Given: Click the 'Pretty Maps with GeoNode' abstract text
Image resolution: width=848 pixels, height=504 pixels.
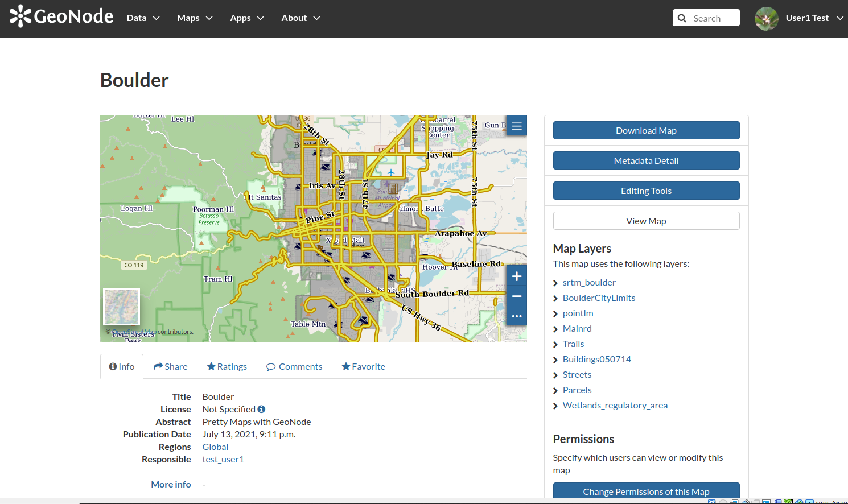Looking at the screenshot, I should coord(257,422).
